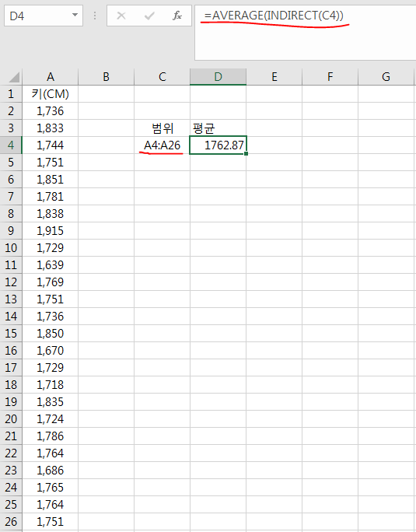Select row 4 header
Viewport: 416px width, 532px height.
[11, 145]
